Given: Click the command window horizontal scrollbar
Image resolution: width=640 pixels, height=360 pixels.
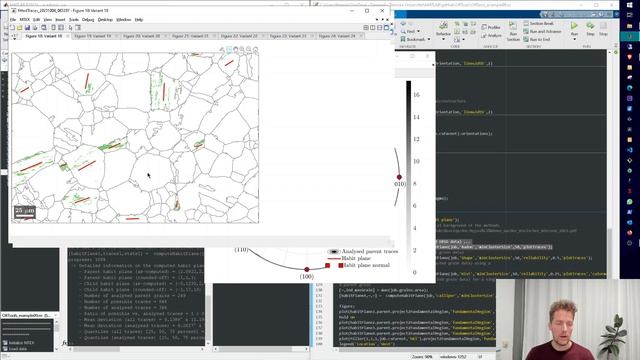Looking at the screenshot, I should click(136, 349).
